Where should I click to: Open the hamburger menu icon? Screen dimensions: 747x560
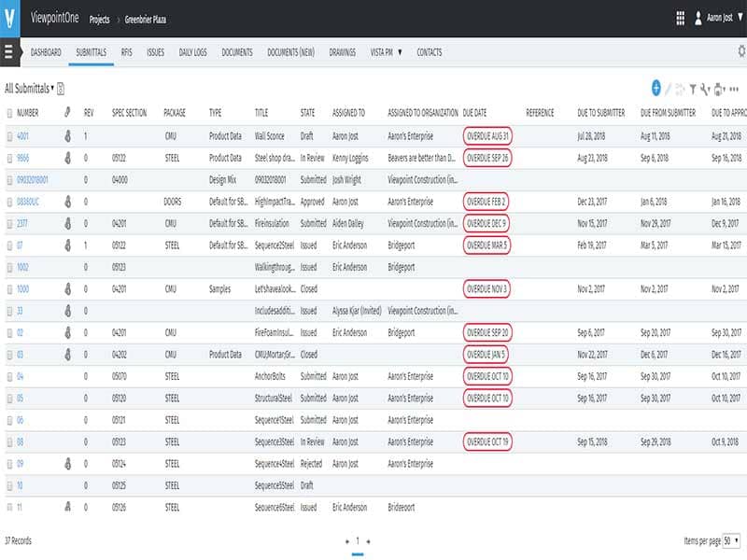(x=9, y=52)
